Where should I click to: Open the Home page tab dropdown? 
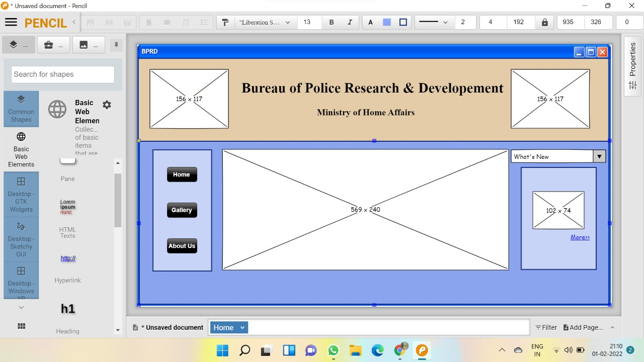(x=242, y=327)
